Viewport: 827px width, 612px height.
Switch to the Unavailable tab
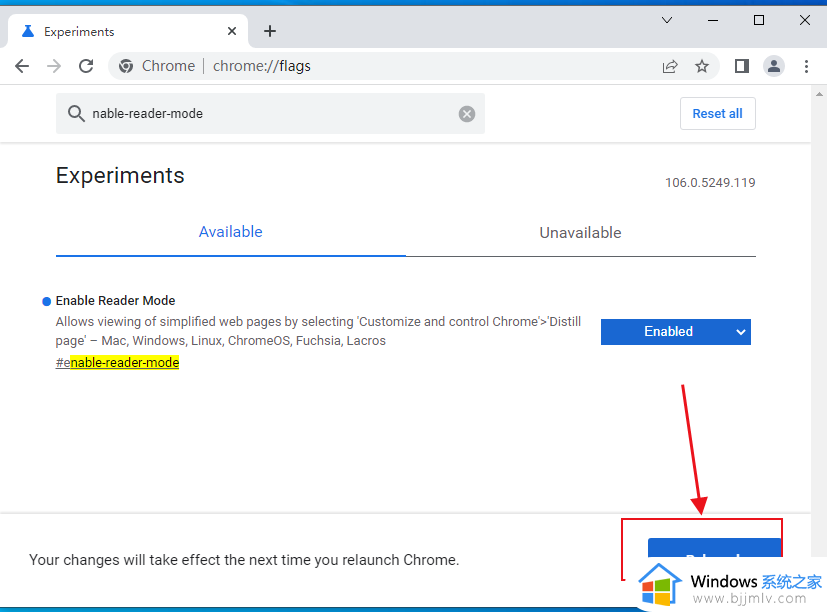point(580,233)
